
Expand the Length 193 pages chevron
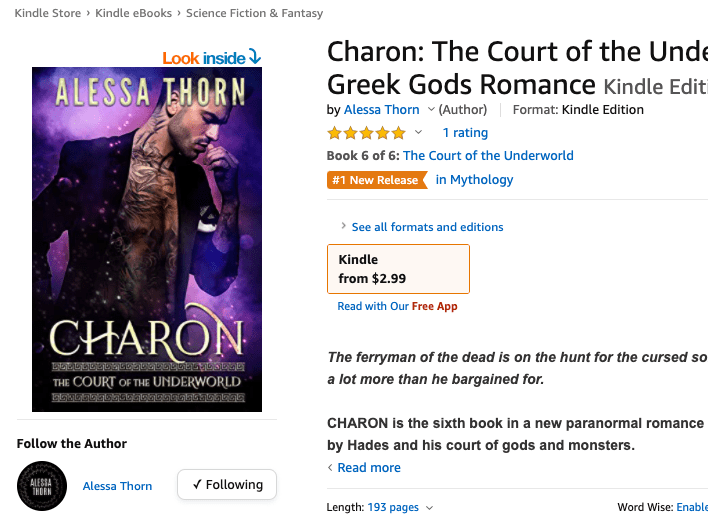[x=430, y=508]
